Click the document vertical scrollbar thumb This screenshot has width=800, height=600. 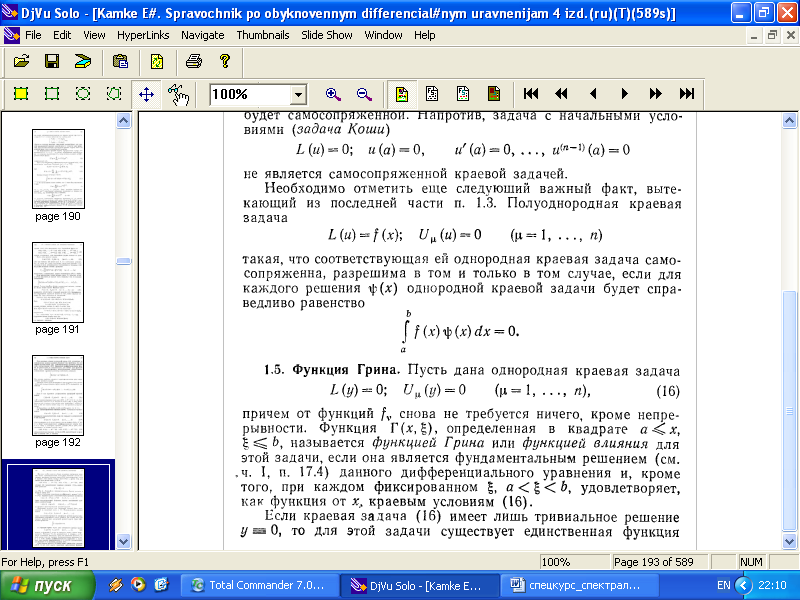(x=789, y=411)
